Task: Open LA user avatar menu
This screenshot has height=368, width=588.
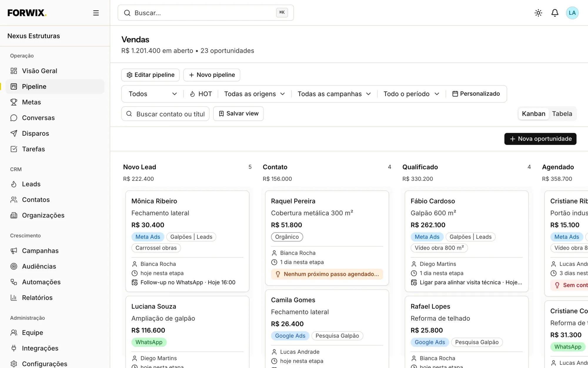Action: pyautogui.click(x=572, y=13)
